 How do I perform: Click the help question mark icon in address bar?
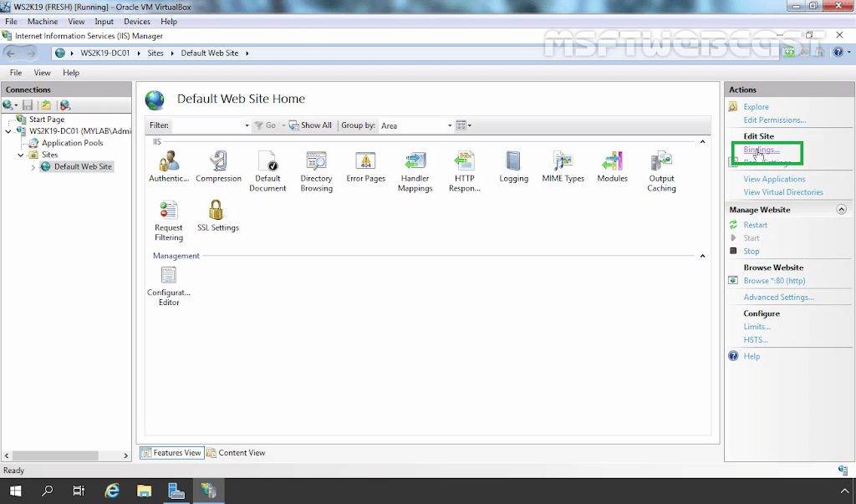click(838, 53)
